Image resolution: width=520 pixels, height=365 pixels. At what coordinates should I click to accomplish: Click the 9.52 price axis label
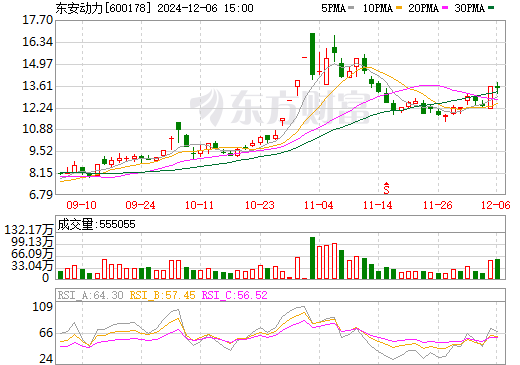[x=41, y=151]
